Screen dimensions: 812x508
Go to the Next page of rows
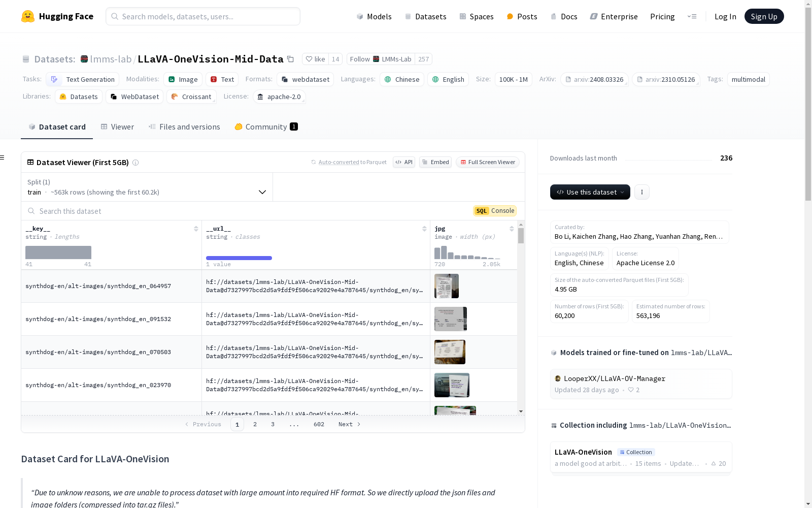tap(349, 424)
